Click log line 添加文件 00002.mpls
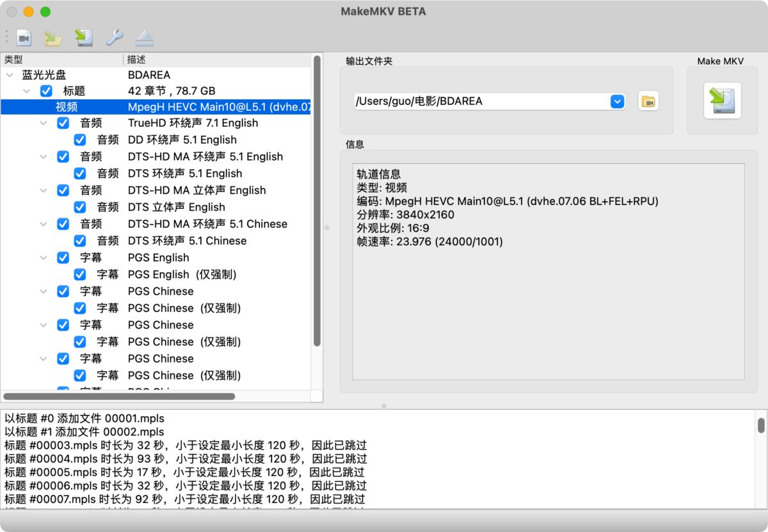The height and width of the screenshot is (532, 768). (84, 432)
